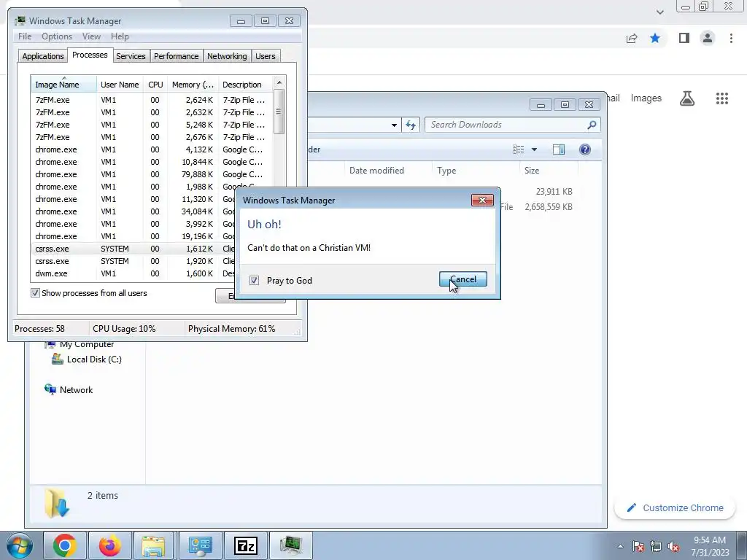Select the chrome.exe row using 79,888 K
The image size is (747, 560).
(152, 174)
